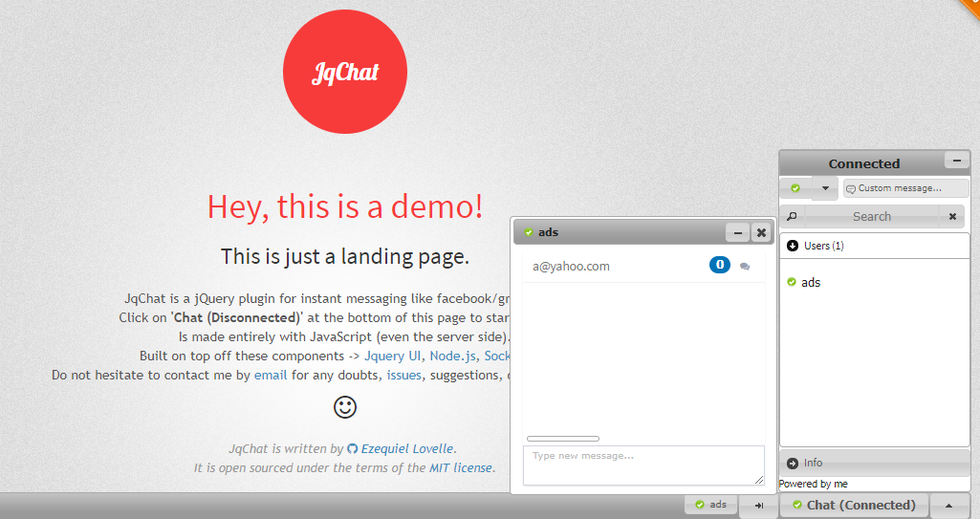Click the Powered by me text

[813, 484]
